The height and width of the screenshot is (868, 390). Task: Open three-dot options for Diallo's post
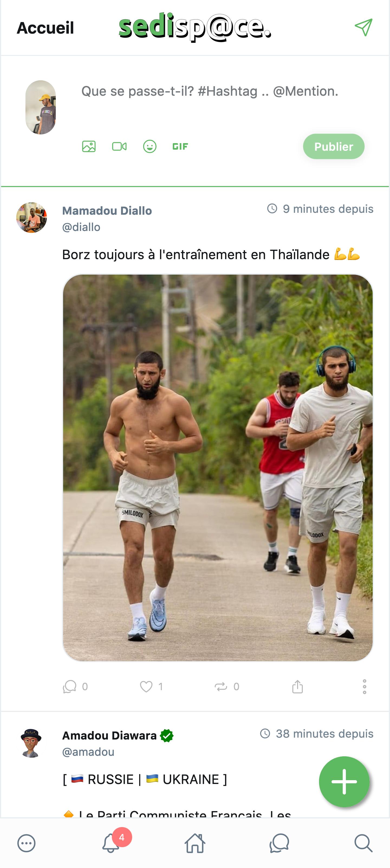tap(364, 686)
